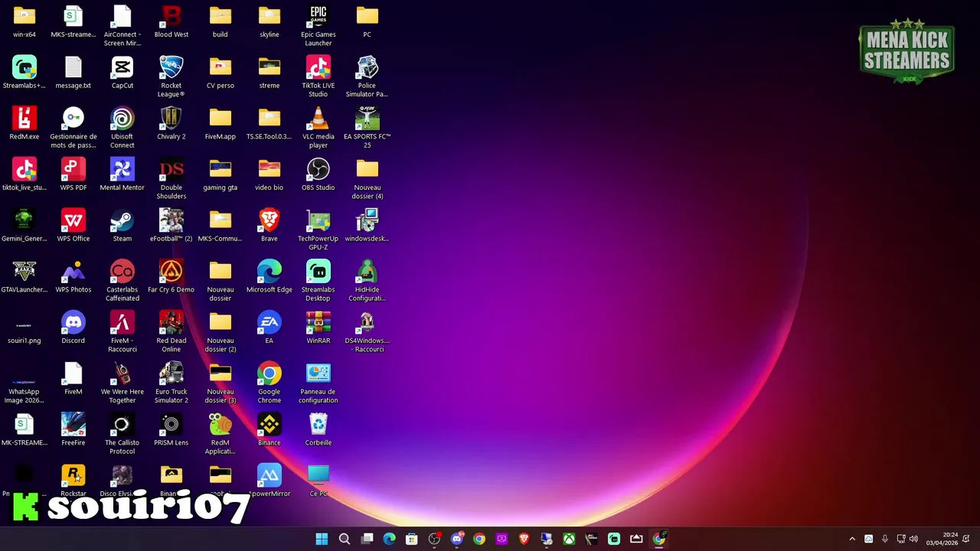Screen dimensions: 980x551
Task: Open The Callisto Protocol shortcut
Action: click(122, 433)
